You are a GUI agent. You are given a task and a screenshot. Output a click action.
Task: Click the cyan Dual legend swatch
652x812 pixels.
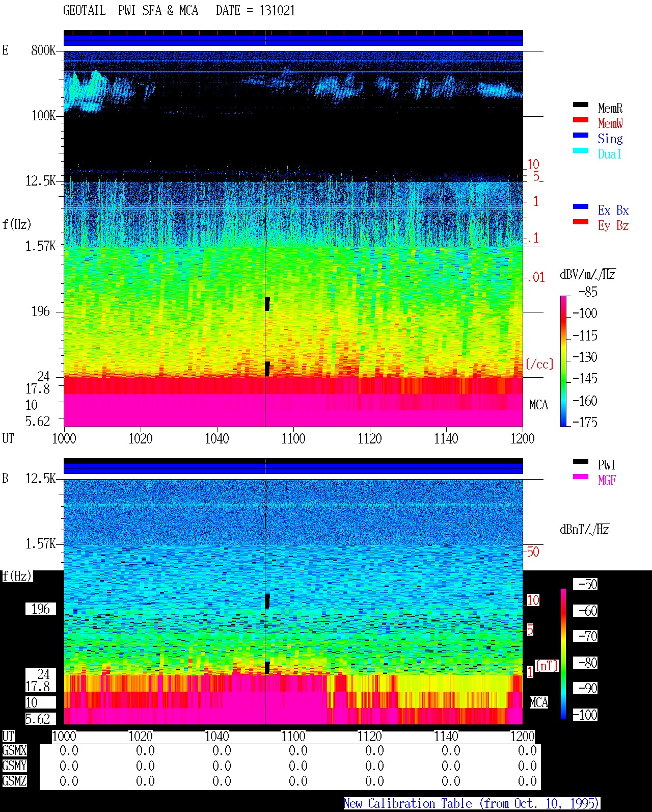coord(581,150)
